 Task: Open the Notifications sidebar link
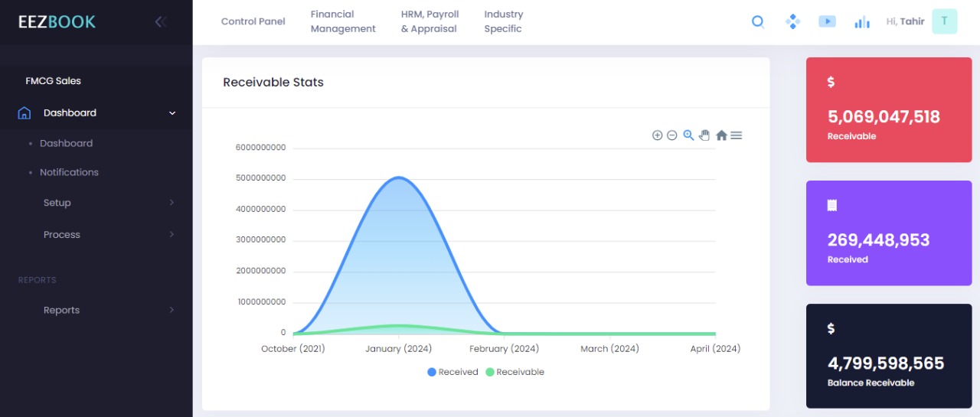pos(69,172)
